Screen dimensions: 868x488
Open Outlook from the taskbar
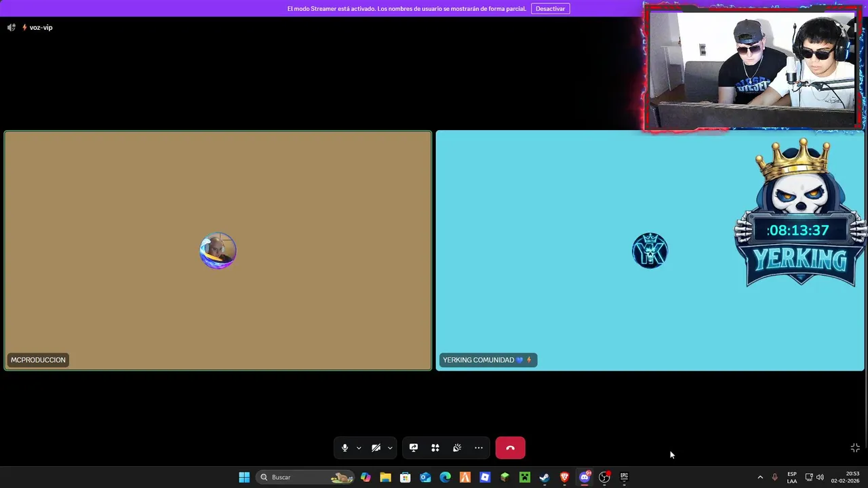click(425, 477)
